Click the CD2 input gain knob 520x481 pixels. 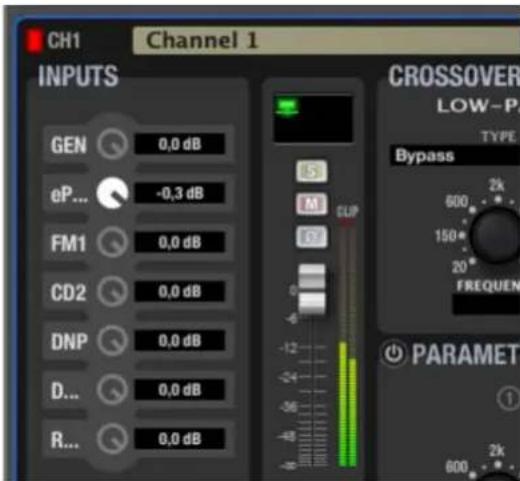coord(112,291)
